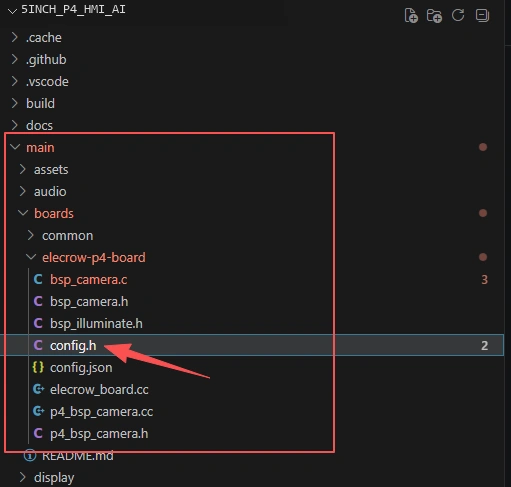Expand the audio folder chevron
Image resolution: width=511 pixels, height=487 pixels.
[22, 191]
